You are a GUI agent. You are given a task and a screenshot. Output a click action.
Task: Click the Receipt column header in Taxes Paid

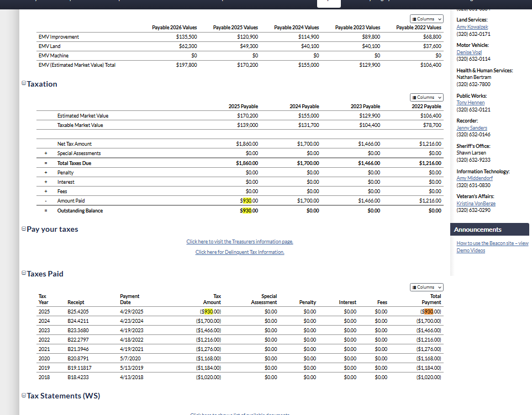[x=76, y=302]
